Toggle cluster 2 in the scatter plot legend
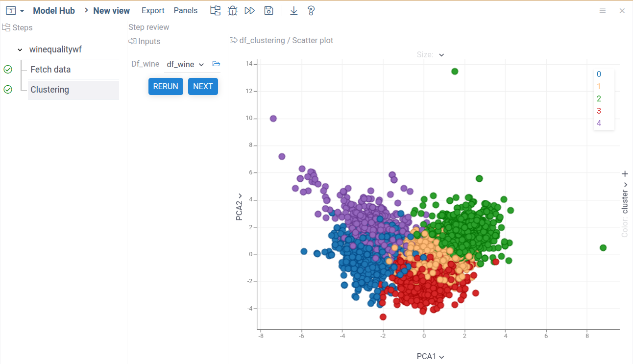The width and height of the screenshot is (633, 364). (x=599, y=98)
